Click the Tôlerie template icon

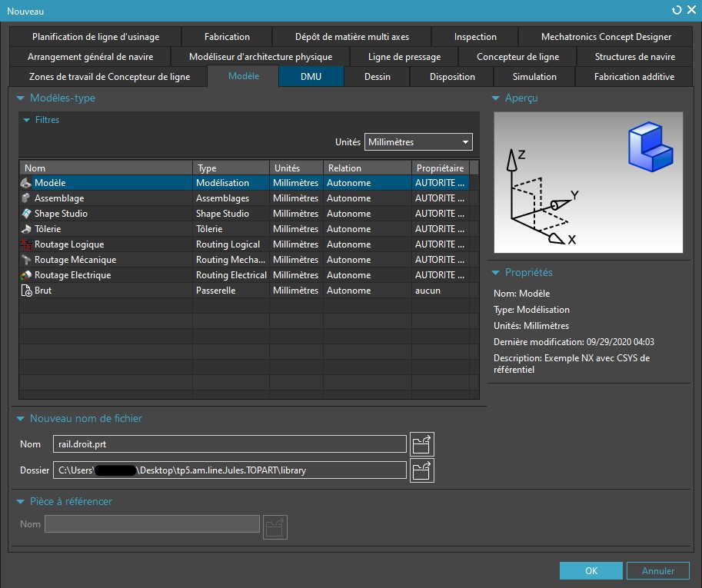(x=26, y=229)
